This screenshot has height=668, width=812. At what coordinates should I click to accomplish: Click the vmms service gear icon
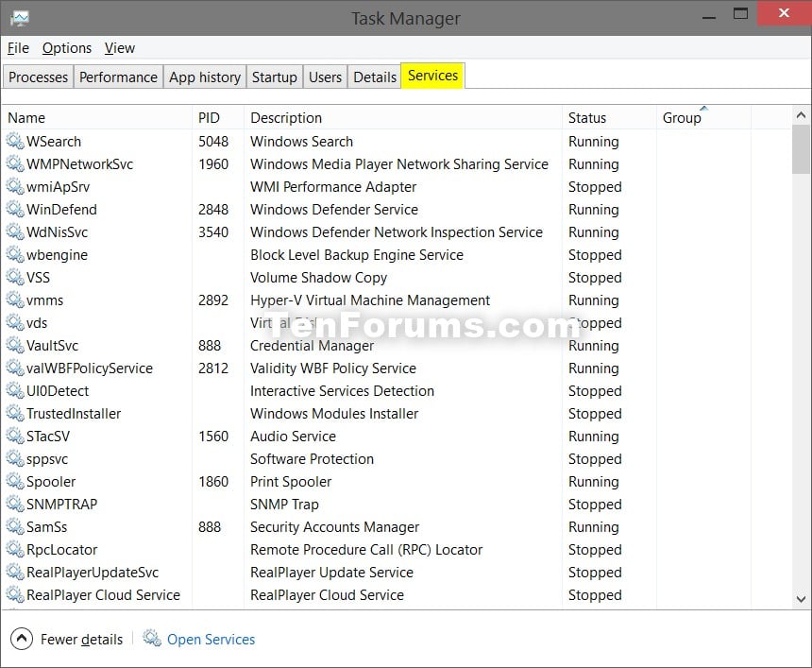(15, 300)
